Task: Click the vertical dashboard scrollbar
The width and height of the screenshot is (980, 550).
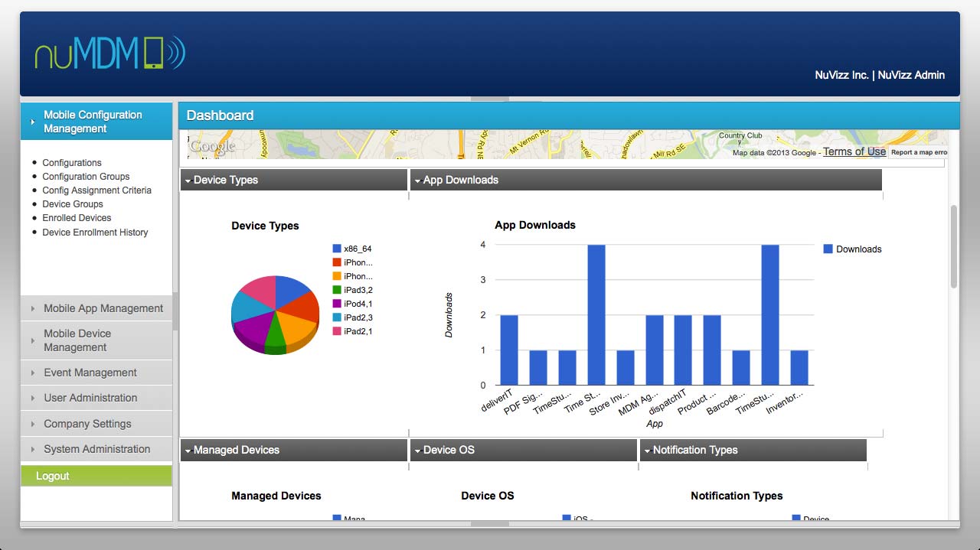Action: click(x=954, y=246)
